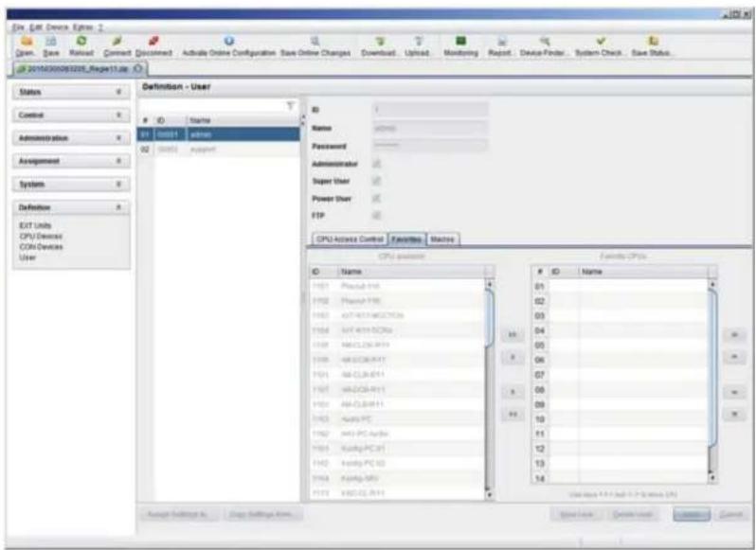Switch to the CPU Access Control tab
The image size is (756, 550).
[x=351, y=239]
